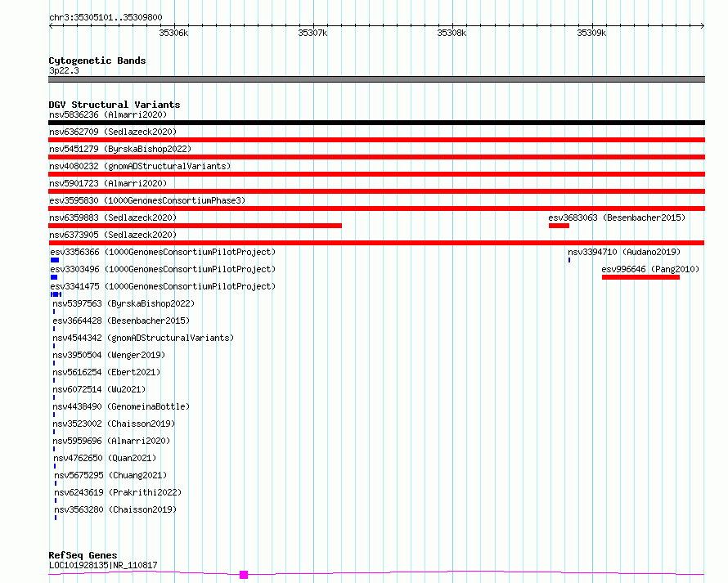Click nsv5675295 (Chuang2021) label
The width and height of the screenshot is (728, 583).
[110, 475]
